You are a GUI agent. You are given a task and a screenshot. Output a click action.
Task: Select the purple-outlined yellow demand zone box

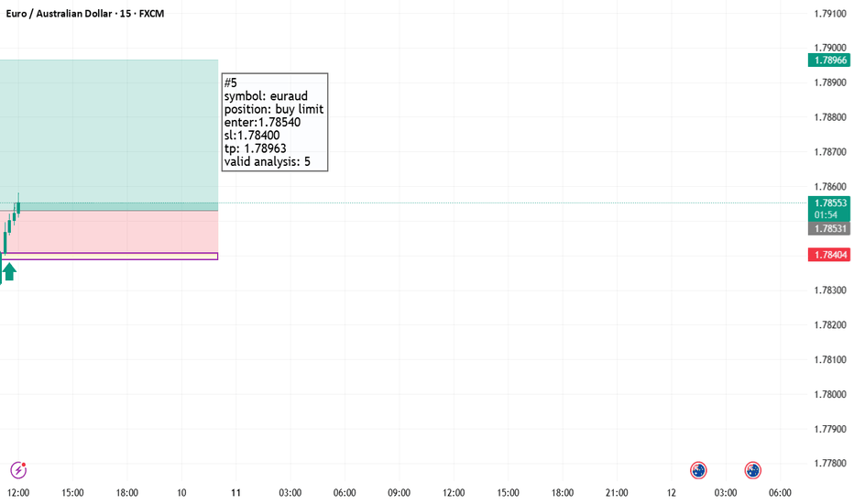109,256
